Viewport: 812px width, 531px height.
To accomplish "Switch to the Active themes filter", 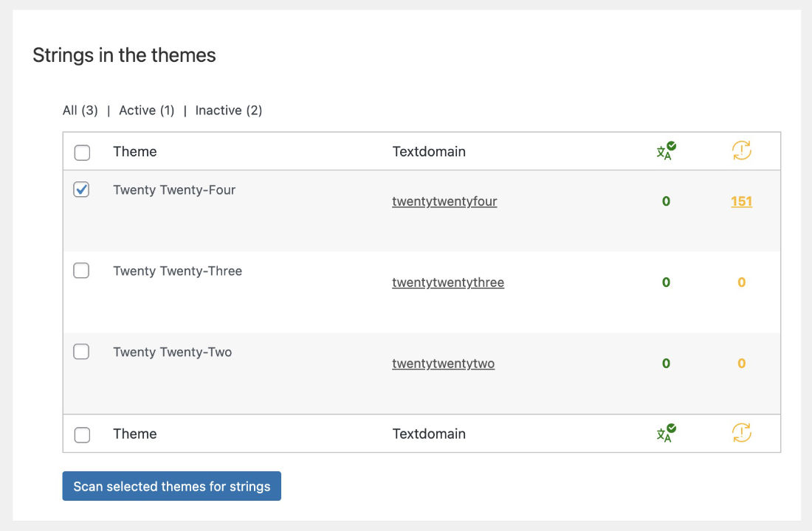I will click(147, 110).
